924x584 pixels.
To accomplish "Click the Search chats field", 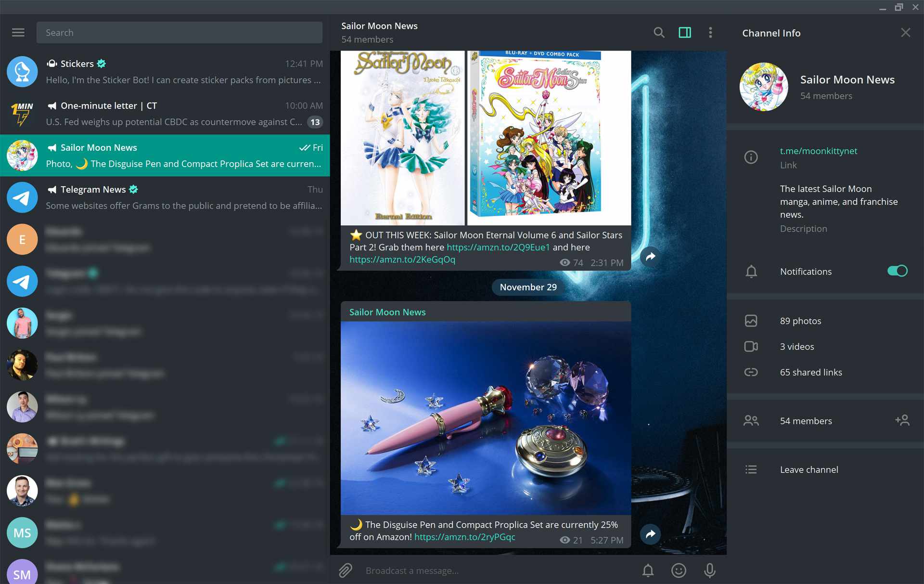I will click(179, 32).
